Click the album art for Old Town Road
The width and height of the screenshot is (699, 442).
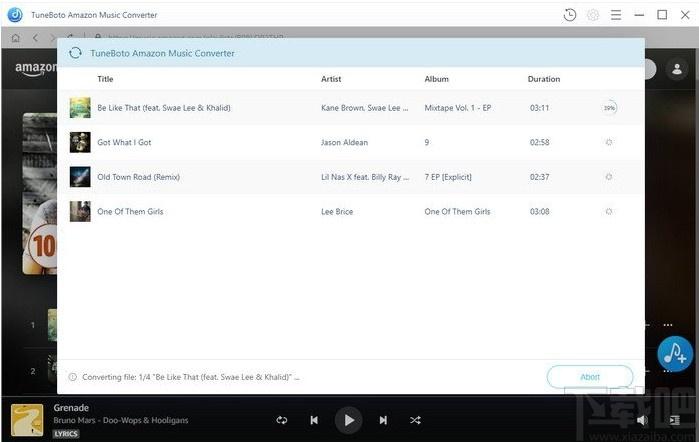pos(80,177)
